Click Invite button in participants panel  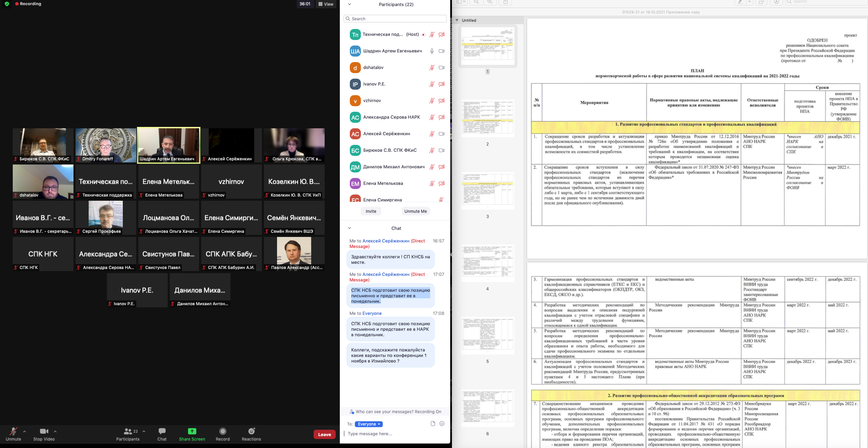pyautogui.click(x=371, y=211)
